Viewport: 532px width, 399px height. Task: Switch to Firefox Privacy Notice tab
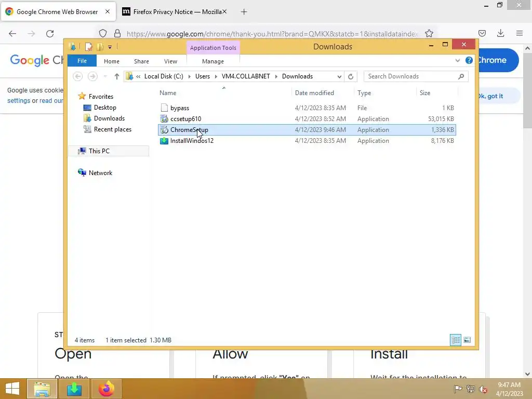(x=175, y=12)
